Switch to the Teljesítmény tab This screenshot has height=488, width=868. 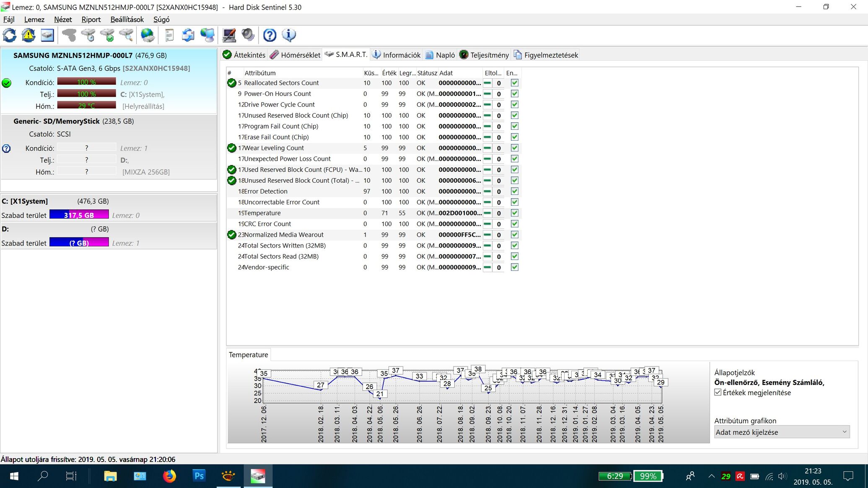click(x=485, y=55)
